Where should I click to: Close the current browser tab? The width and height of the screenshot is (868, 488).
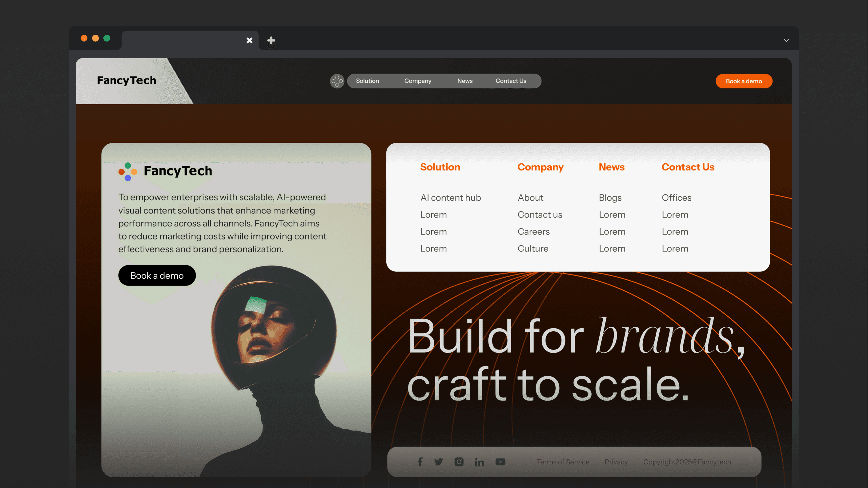(x=249, y=40)
